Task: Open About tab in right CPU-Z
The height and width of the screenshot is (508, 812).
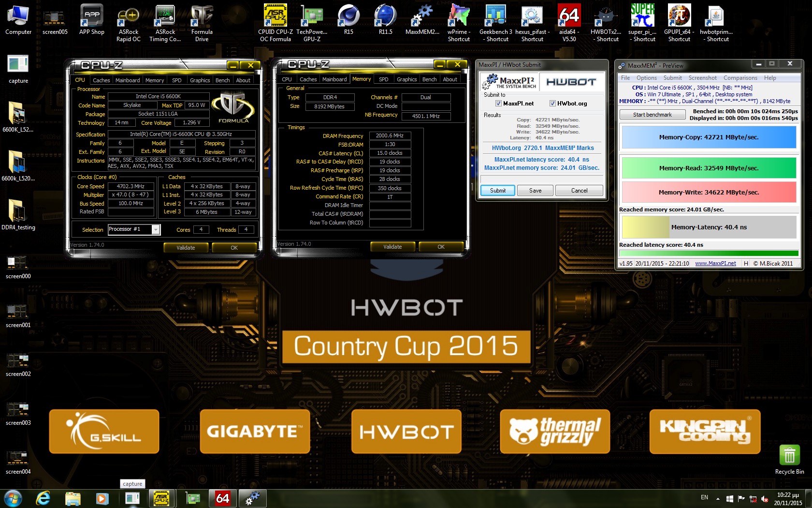Action: coord(450,79)
